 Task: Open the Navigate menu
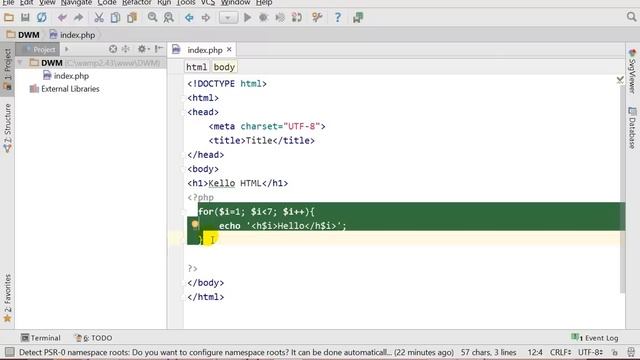[x=76, y=2]
